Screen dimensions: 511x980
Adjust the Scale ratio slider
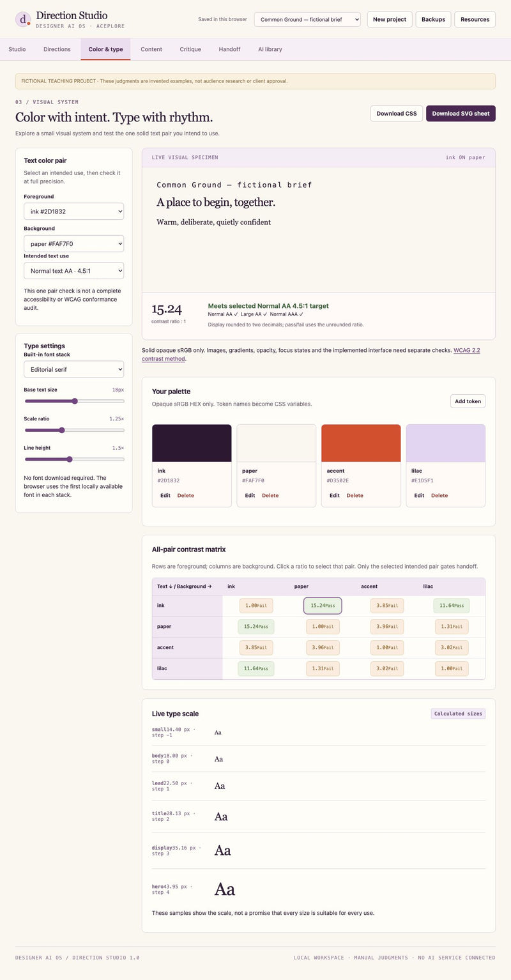74,430
